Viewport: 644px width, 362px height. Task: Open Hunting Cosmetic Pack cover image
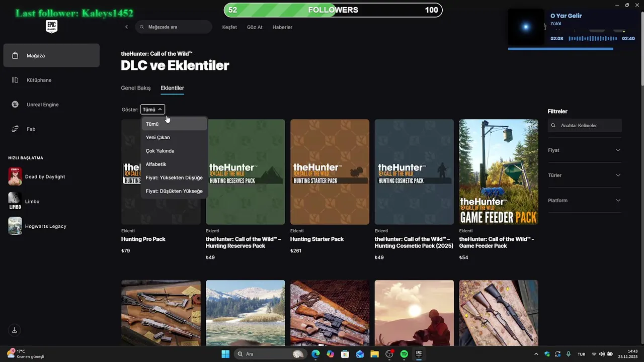[414, 172]
